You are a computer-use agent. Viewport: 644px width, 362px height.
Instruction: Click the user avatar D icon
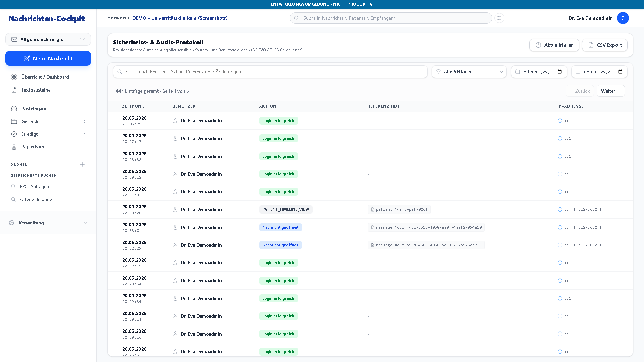(623, 18)
